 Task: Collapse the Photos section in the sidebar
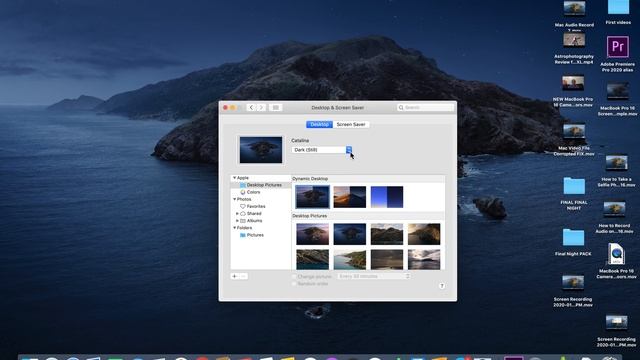234,199
